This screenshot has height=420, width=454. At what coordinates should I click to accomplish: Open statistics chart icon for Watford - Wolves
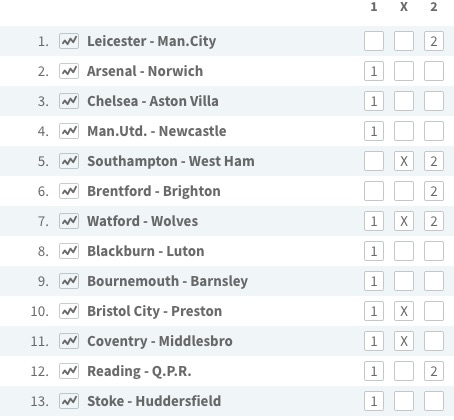pyautogui.click(x=69, y=221)
